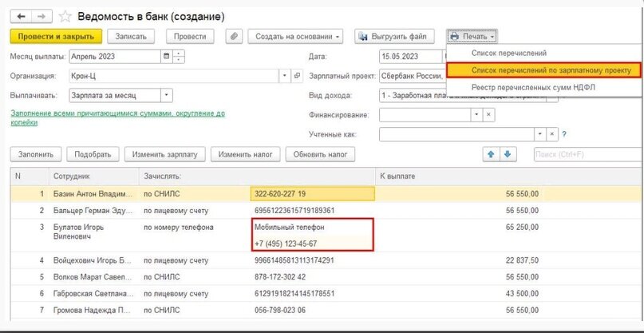Click Изменить налог button
644x333 pixels.
[246, 155]
